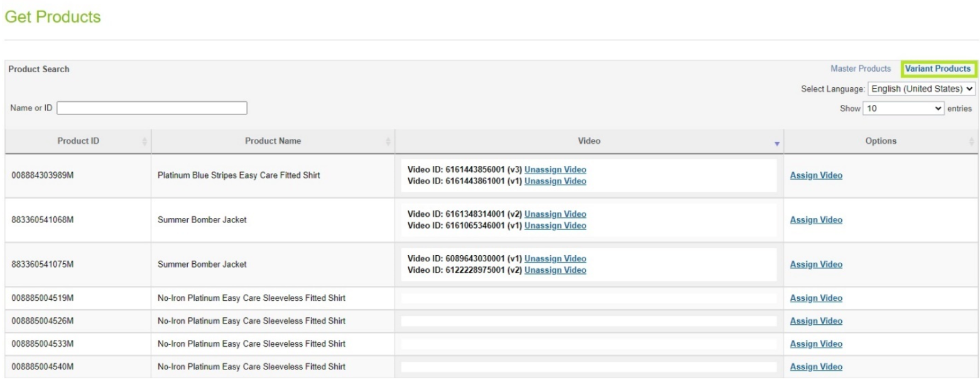This screenshot has width=980, height=382.
Task: Unassign video 6161065346001 (v1)
Action: pos(555,226)
